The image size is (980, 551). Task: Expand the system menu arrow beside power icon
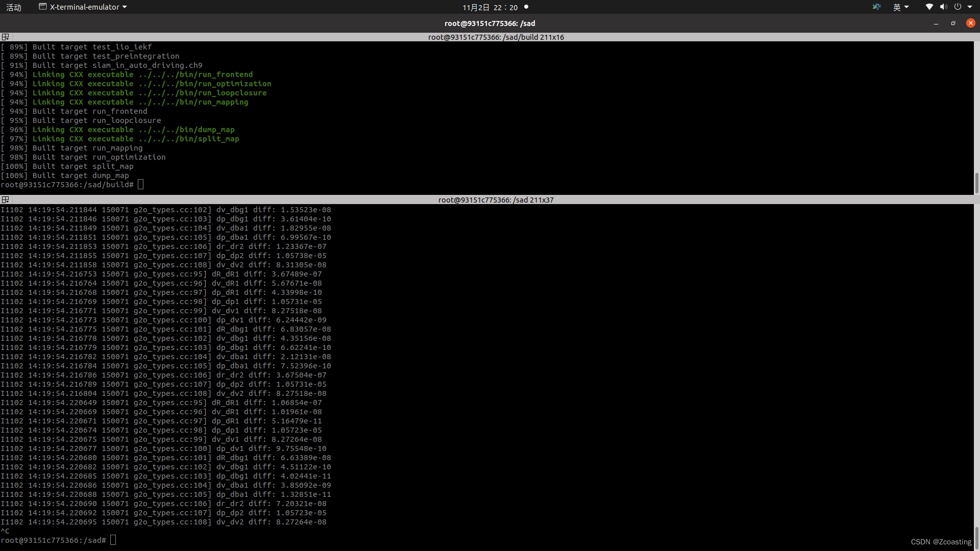tap(970, 7)
